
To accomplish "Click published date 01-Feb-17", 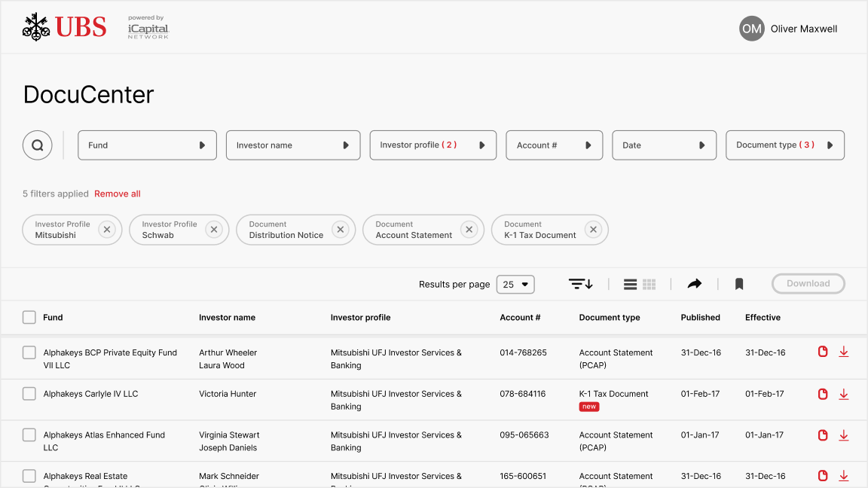I will pyautogui.click(x=700, y=393).
